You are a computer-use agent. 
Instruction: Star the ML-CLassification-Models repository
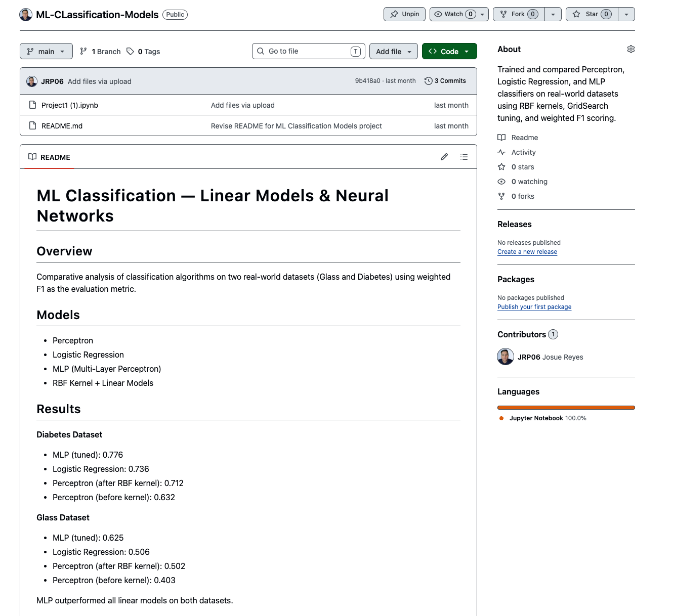point(591,14)
